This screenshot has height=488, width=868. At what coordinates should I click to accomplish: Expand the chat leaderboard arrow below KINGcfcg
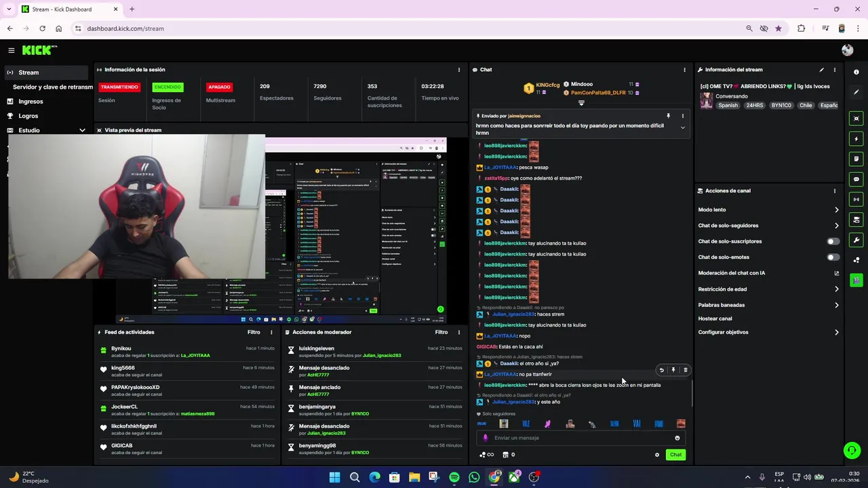pyautogui.click(x=581, y=103)
